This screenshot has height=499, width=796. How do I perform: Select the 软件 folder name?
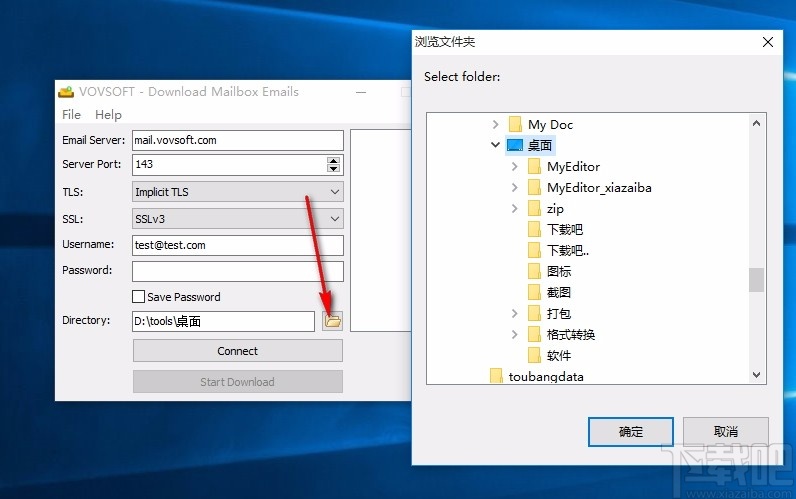coord(559,355)
